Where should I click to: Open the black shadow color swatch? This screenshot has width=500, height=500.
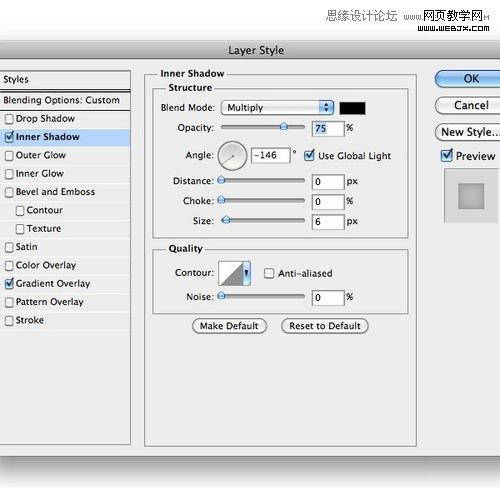pyautogui.click(x=352, y=108)
